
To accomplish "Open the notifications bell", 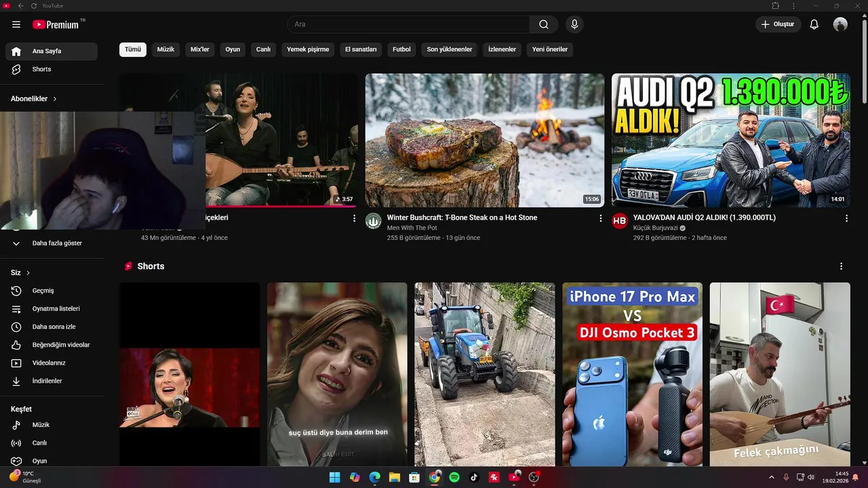I will coord(814,24).
